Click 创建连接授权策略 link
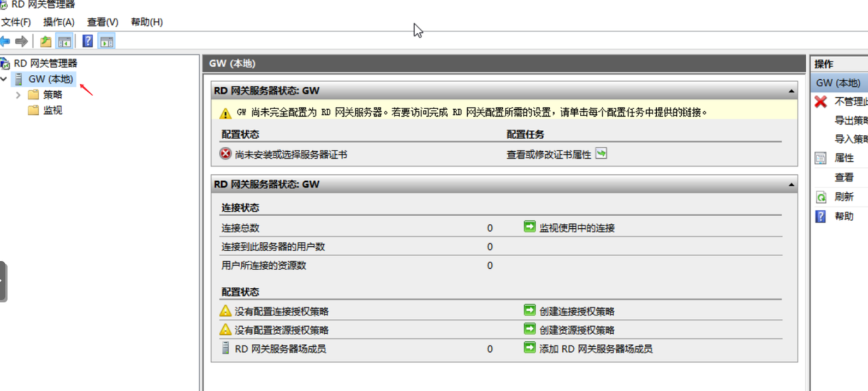868x391 pixels. (576, 311)
